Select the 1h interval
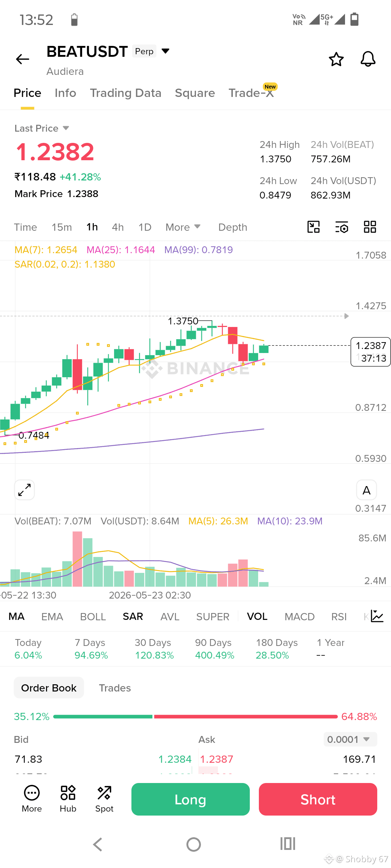Screen dimensions: 391x868 click(92, 227)
